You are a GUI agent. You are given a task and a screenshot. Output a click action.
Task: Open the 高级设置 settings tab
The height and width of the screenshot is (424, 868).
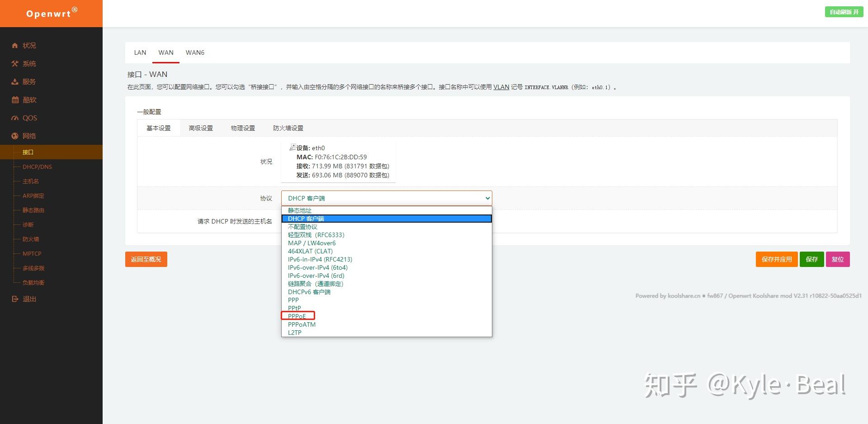tap(201, 128)
